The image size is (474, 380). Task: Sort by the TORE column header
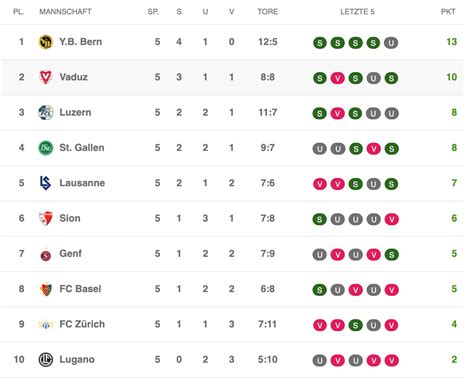267,12
